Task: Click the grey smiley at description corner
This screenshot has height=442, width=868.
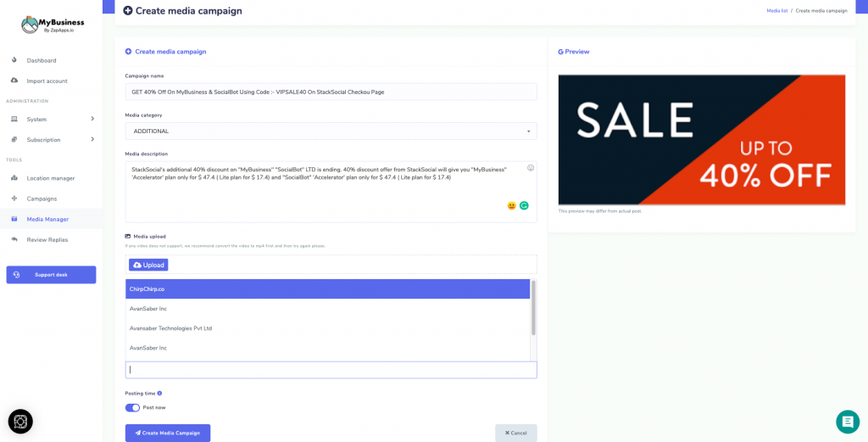Action: point(531,168)
